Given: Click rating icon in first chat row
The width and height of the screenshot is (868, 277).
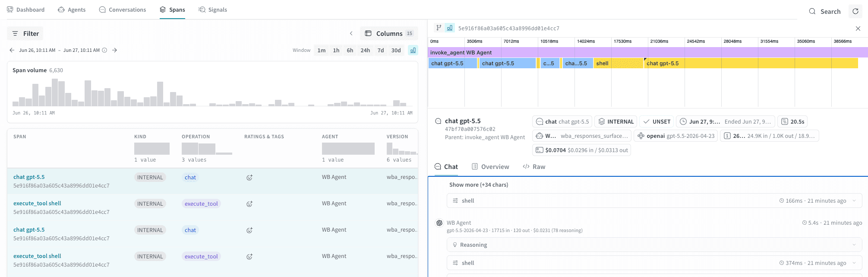Looking at the screenshot, I should pos(249,178).
